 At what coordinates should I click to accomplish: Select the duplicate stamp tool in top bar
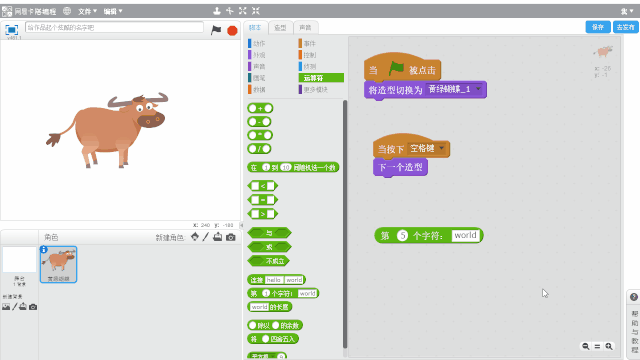tap(217, 11)
